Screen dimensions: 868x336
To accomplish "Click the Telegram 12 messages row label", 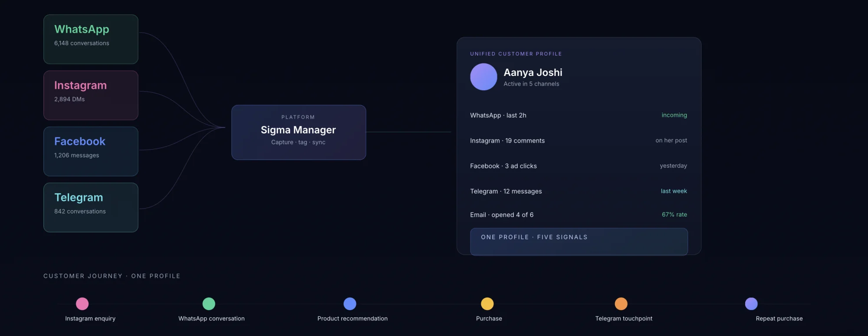I will (x=506, y=191).
